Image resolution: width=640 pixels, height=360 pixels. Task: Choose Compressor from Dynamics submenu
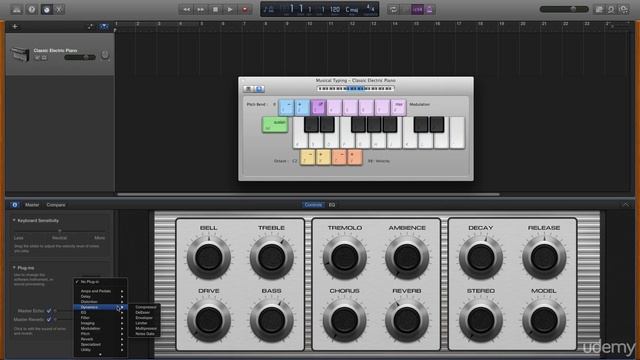click(145, 307)
